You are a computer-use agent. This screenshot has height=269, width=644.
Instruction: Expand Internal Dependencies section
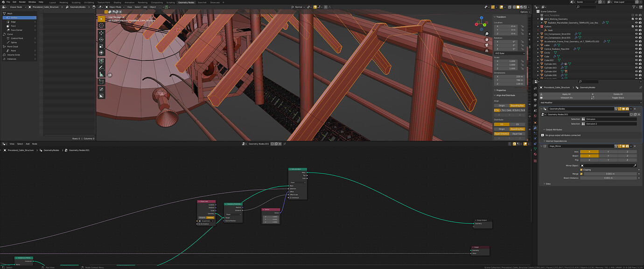(555, 141)
